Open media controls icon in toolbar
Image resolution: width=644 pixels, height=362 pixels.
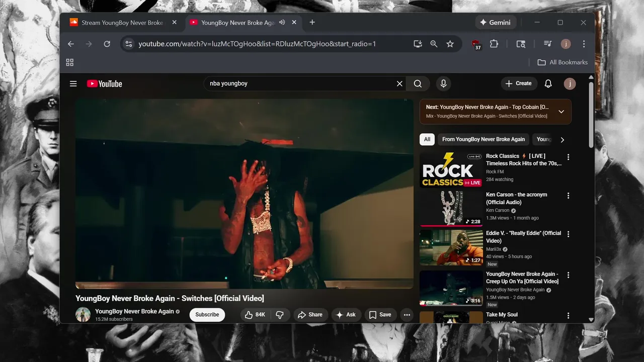548,44
